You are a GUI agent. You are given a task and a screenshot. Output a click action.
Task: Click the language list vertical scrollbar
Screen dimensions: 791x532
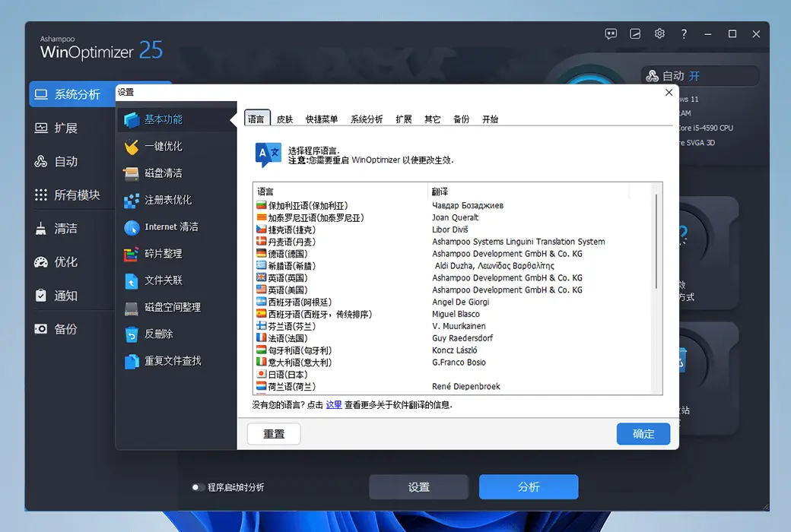(656, 242)
